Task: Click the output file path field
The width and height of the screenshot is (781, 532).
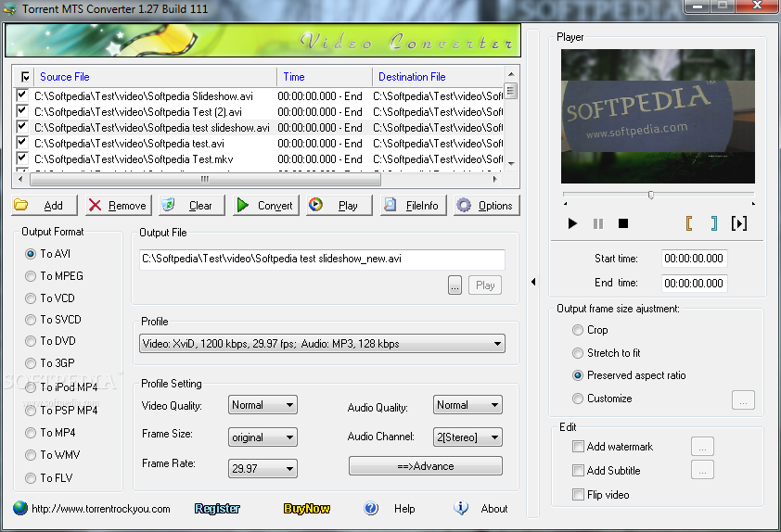Action: coord(322,259)
